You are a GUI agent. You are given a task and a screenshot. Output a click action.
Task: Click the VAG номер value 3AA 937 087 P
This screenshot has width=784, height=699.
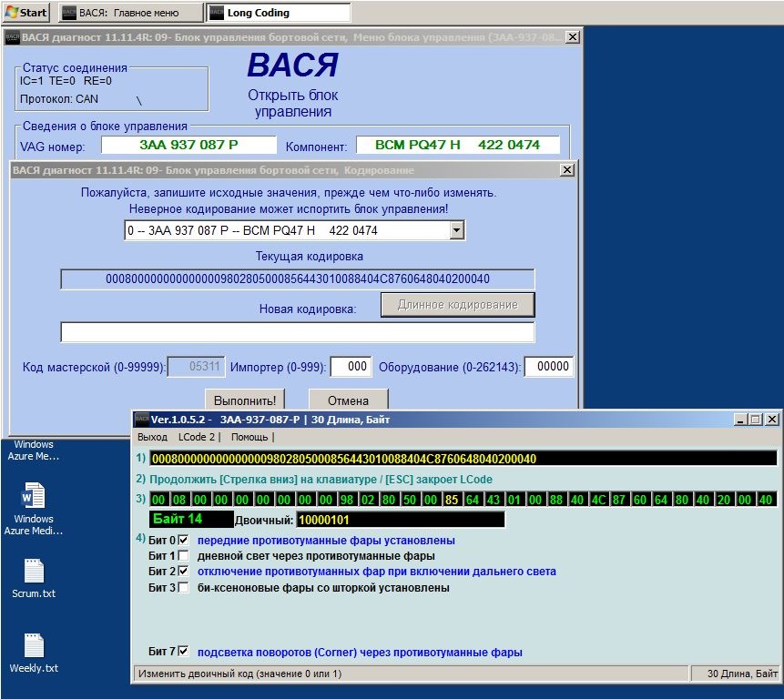click(x=188, y=145)
